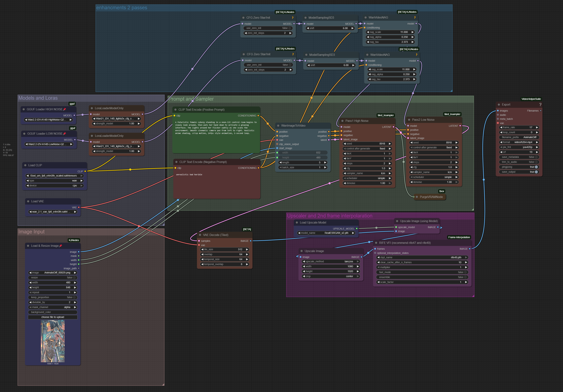
Task: Click the collapse dot on PurgeVRAMNode
Action: click(417, 197)
